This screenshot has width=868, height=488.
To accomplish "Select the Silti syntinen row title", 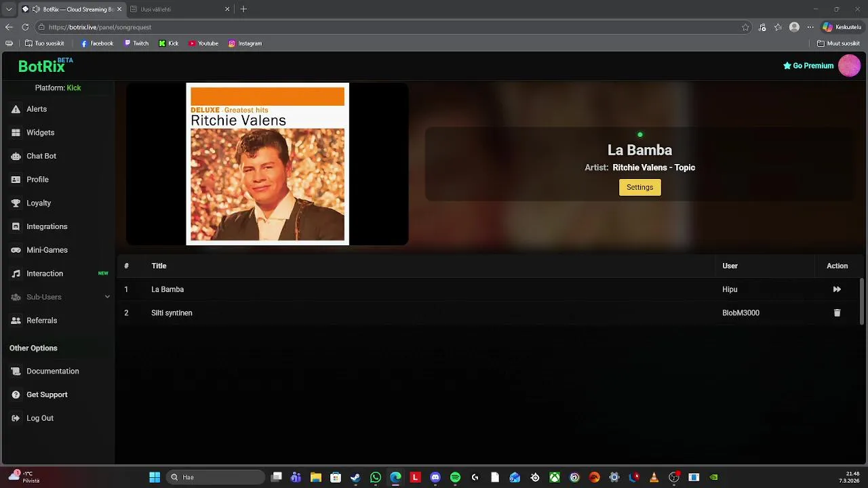I will point(172,313).
